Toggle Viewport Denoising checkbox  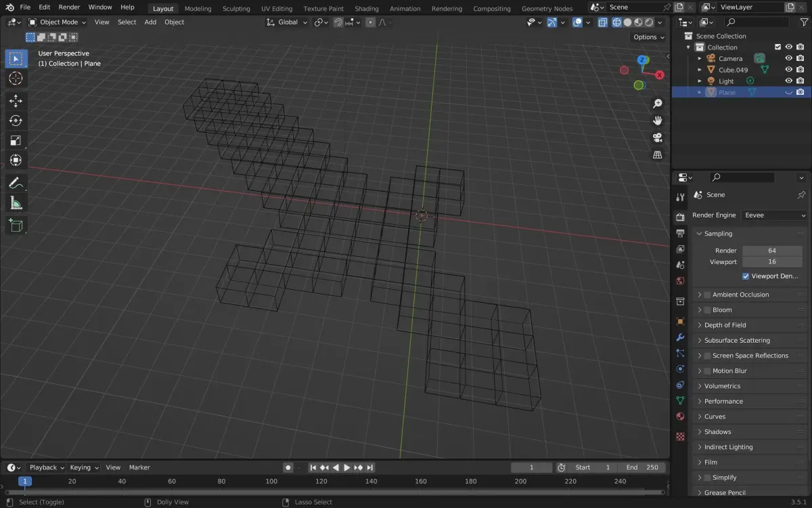coord(746,276)
